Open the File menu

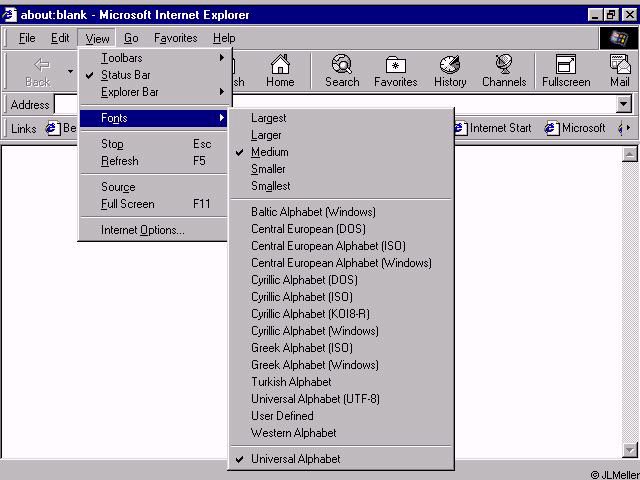coord(27,38)
